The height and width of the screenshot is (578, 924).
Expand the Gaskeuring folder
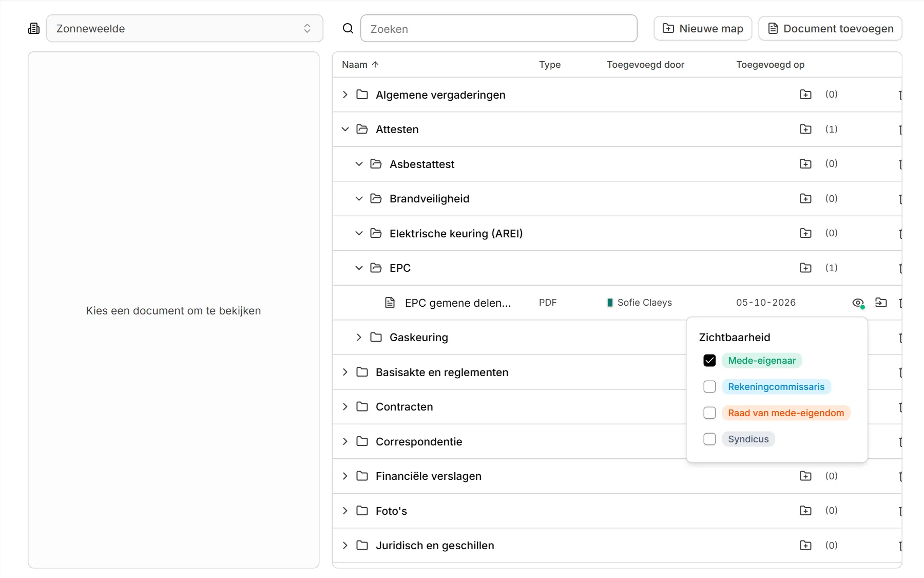point(359,337)
